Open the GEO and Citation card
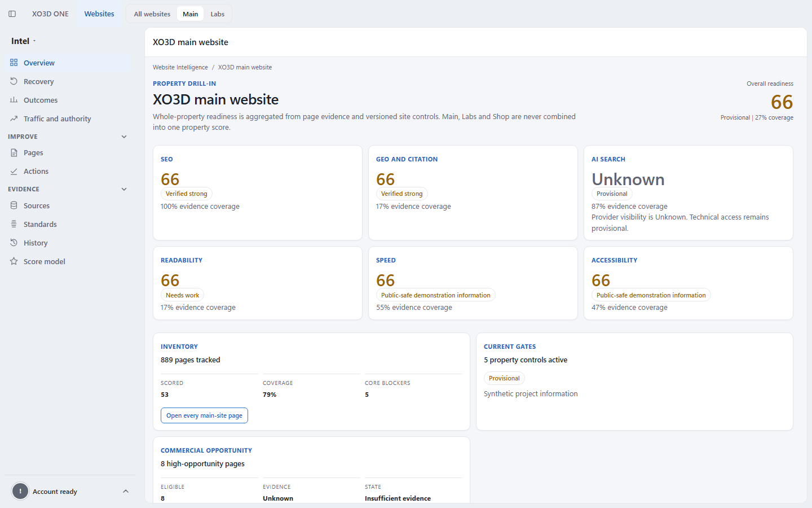 pos(473,193)
